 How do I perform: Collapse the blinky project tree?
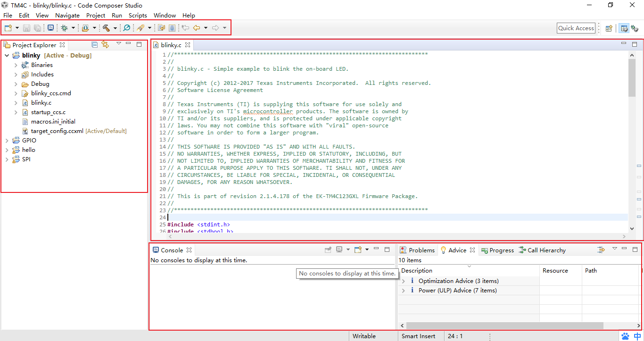[7, 55]
